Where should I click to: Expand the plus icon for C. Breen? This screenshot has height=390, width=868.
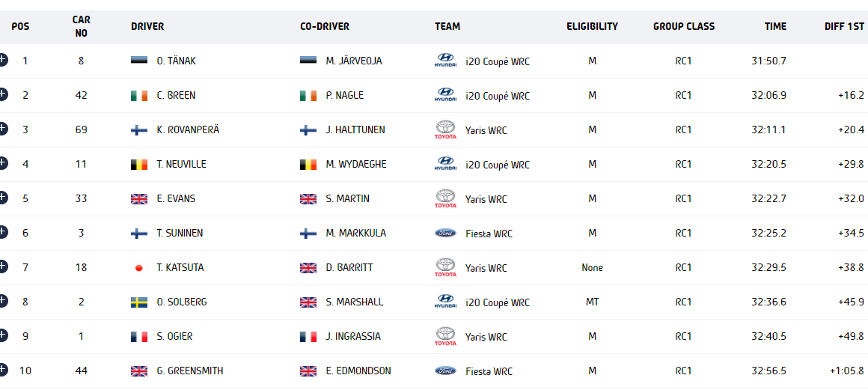[x=3, y=94]
